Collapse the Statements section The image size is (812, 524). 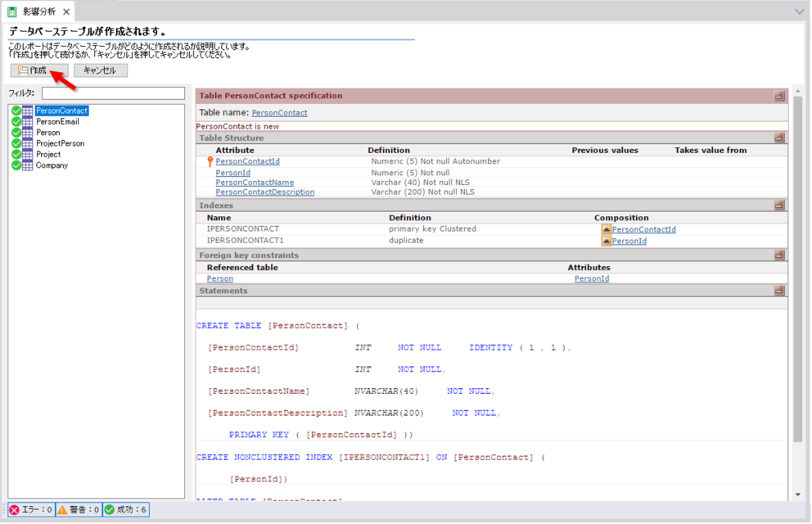[779, 291]
